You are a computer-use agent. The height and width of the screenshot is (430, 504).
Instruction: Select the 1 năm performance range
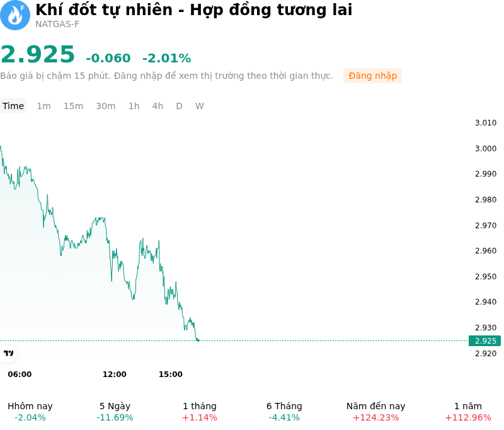(468, 412)
